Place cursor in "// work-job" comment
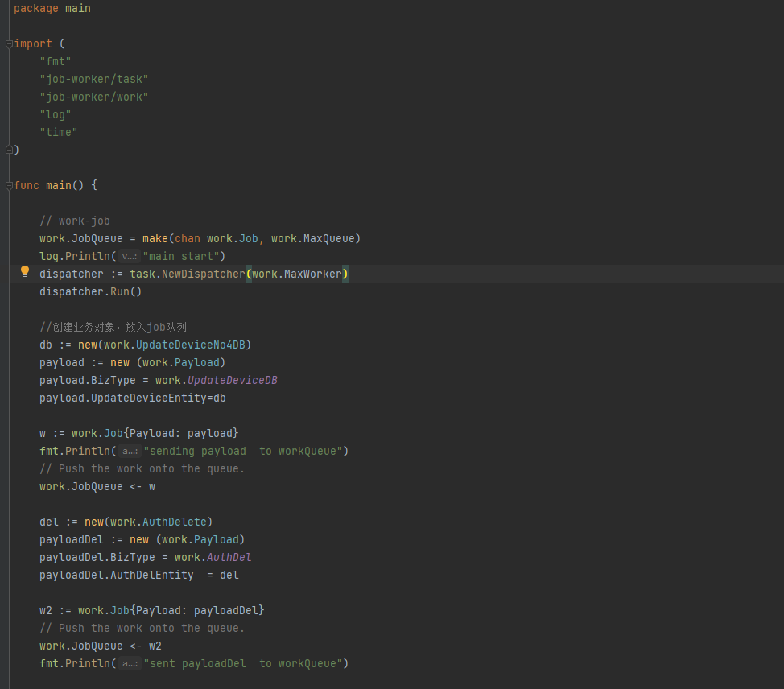 (75, 221)
